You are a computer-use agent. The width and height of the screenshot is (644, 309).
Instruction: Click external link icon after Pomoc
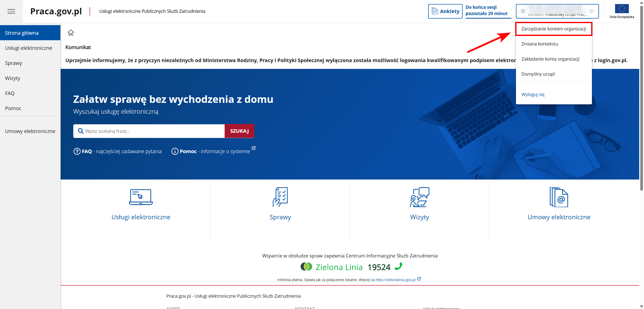tap(254, 148)
